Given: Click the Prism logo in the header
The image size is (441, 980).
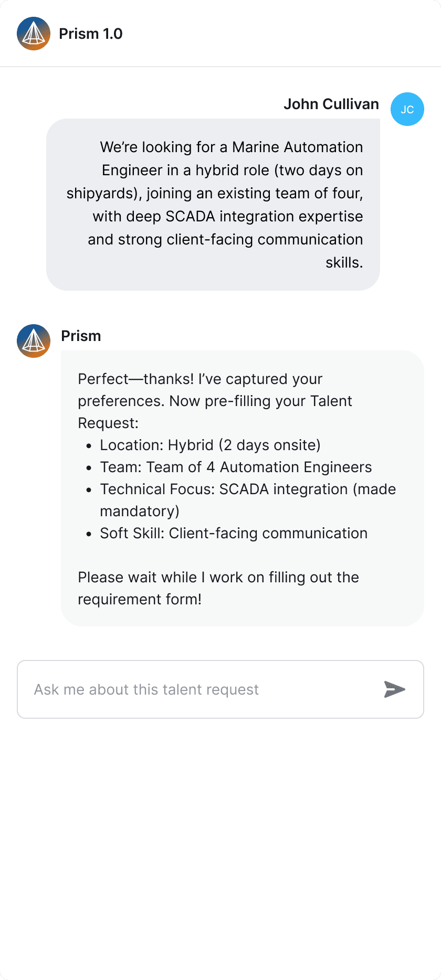Looking at the screenshot, I should 34,34.
